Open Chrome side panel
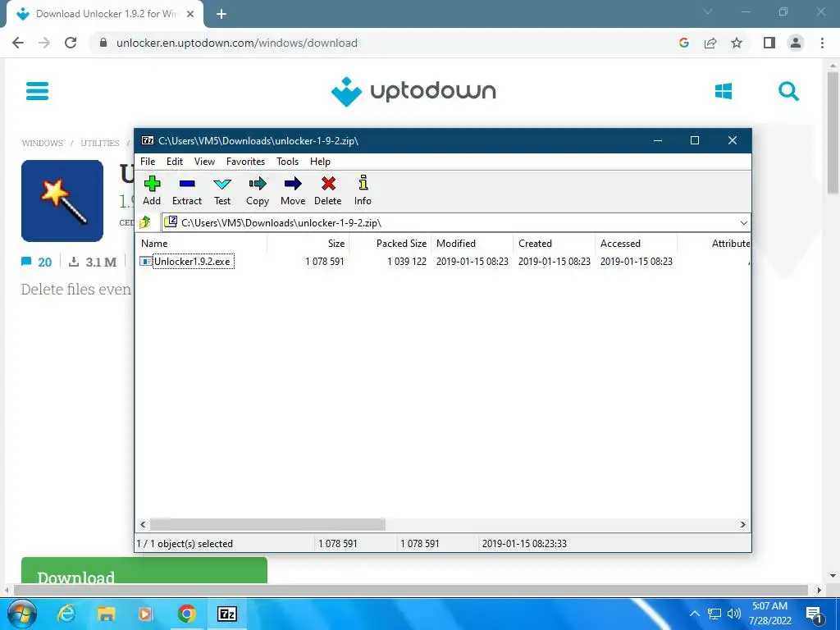840x630 pixels. [x=769, y=43]
